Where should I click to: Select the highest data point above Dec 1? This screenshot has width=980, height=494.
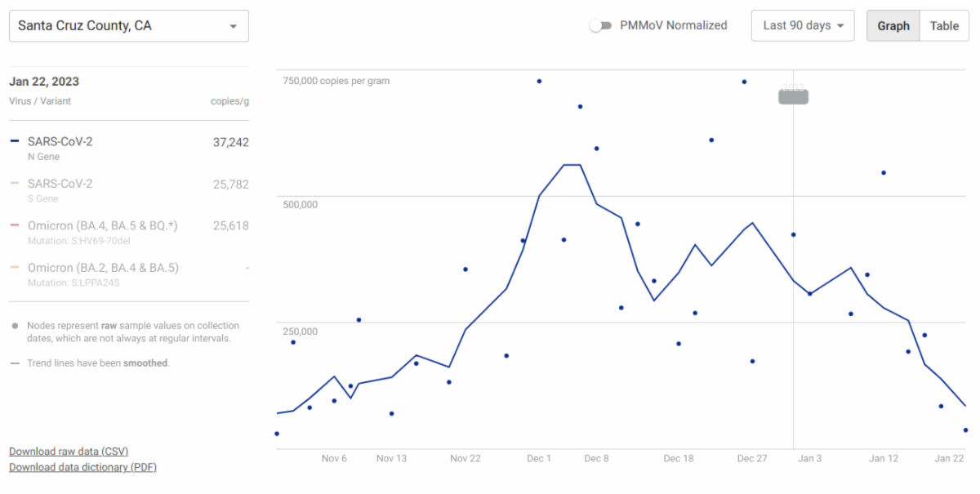click(x=539, y=81)
